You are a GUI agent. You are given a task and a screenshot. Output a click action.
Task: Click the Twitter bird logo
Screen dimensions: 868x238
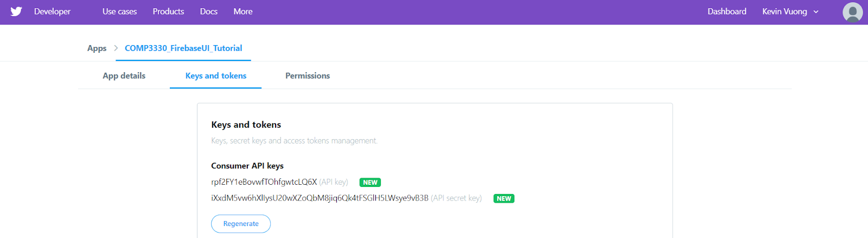click(16, 11)
